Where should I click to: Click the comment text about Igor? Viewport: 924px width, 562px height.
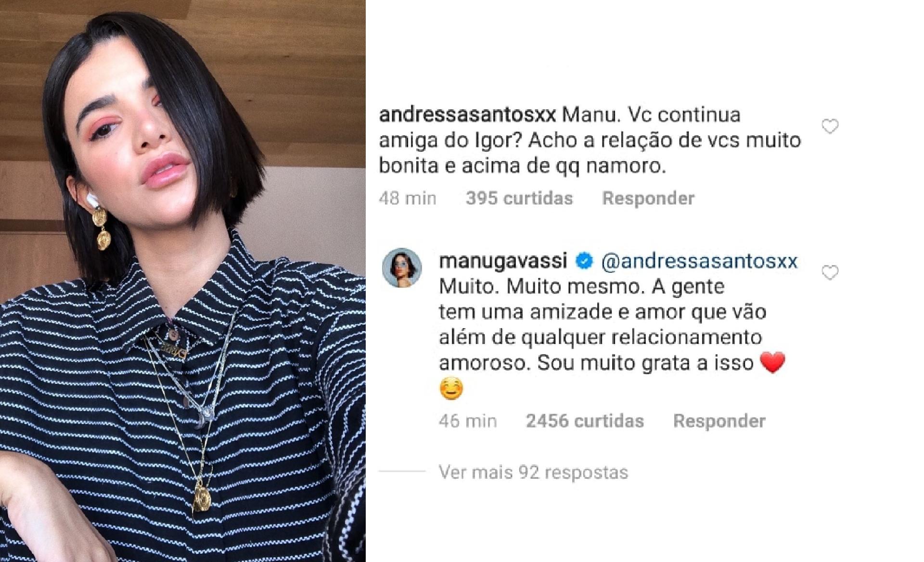(590, 140)
